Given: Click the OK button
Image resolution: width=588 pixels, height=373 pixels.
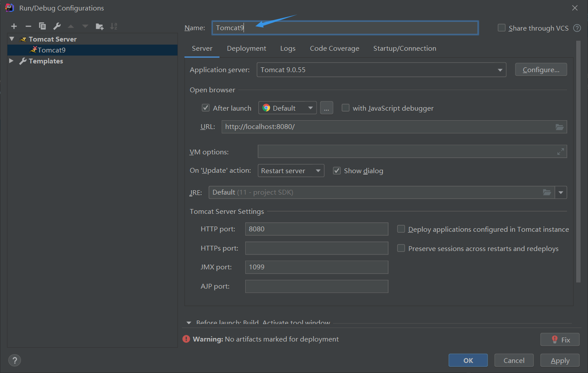Looking at the screenshot, I should tap(468, 360).
